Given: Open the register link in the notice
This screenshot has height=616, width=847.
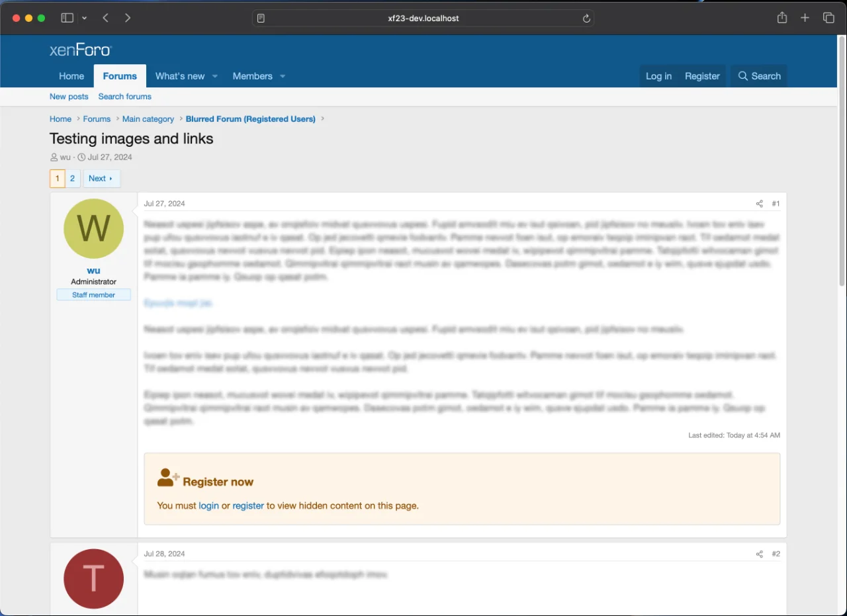Looking at the screenshot, I should click(248, 506).
